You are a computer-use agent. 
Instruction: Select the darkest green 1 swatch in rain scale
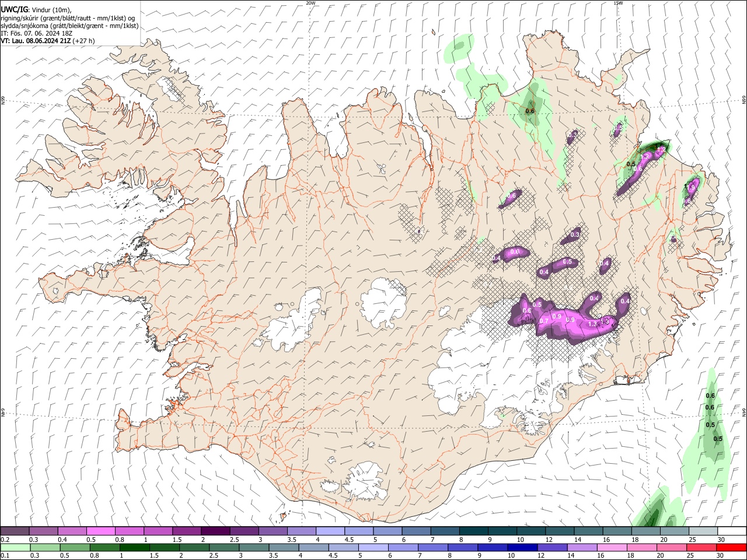pos(134,547)
